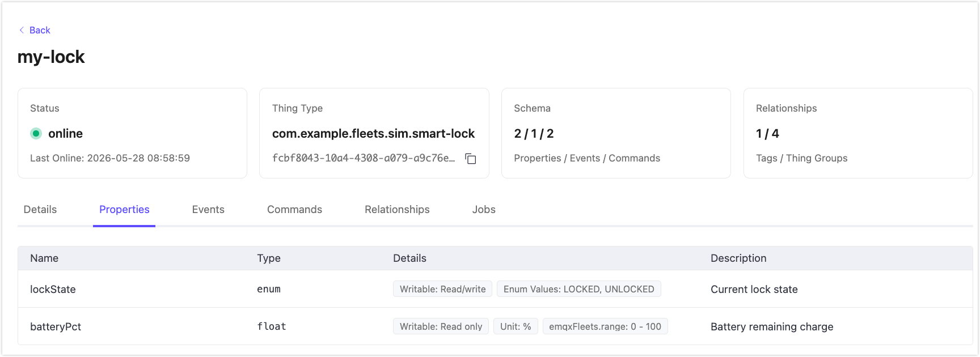Click the Writable: Read/write tag

442,289
